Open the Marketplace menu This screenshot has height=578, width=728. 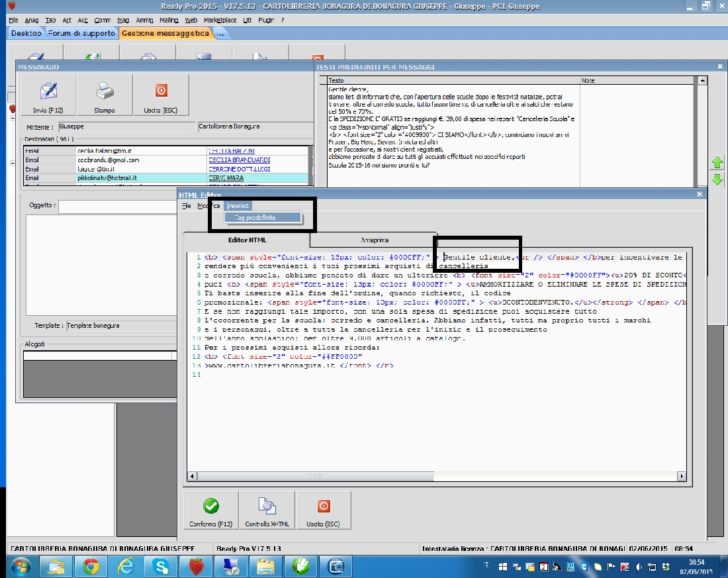point(220,21)
